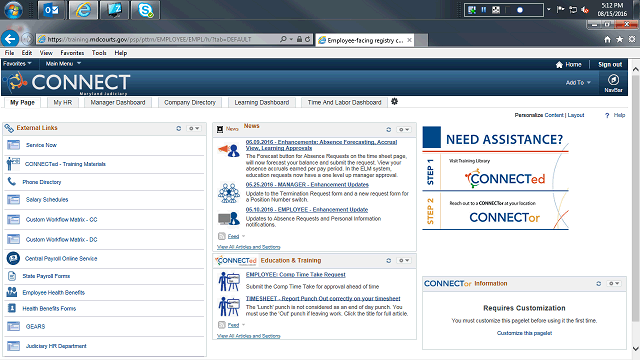640x360 pixels.
Task: Expand the Education & Training Feed dropdown arrow
Action: (244, 325)
